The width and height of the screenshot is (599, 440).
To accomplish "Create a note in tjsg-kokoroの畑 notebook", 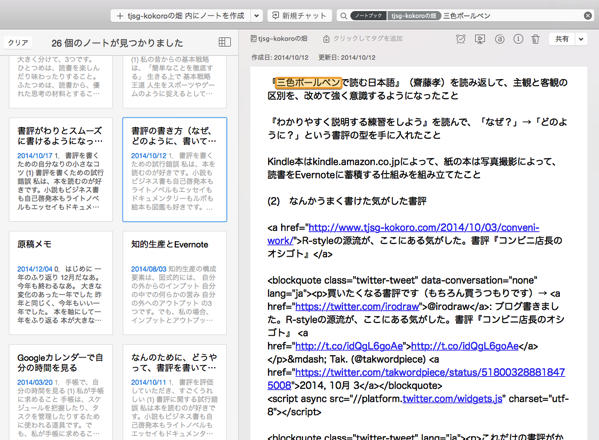I will coord(181,16).
